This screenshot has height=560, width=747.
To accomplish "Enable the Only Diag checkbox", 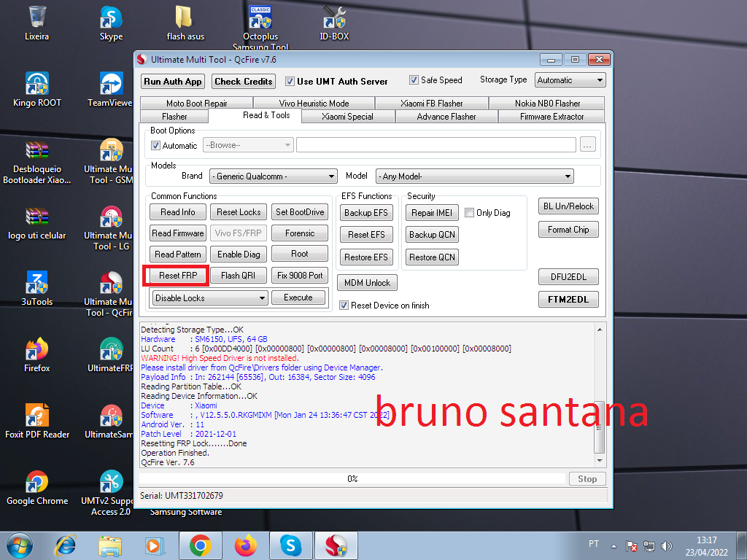I will [469, 212].
